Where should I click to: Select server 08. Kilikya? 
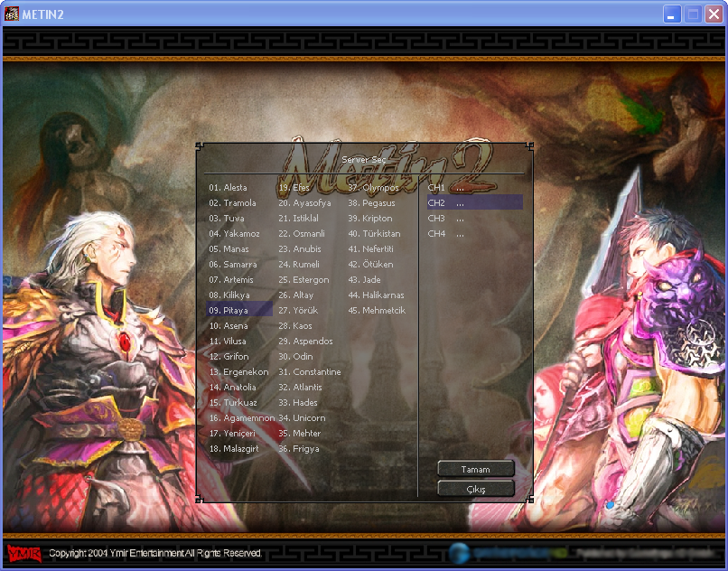pos(229,295)
